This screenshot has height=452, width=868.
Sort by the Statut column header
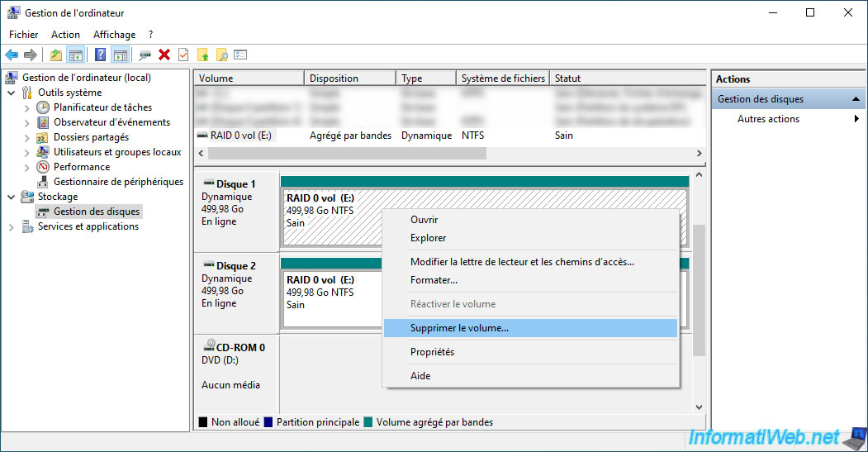(628, 79)
